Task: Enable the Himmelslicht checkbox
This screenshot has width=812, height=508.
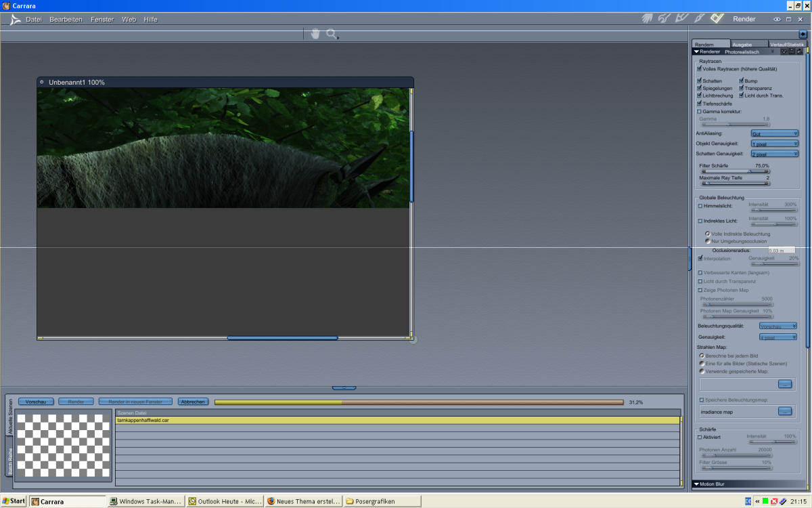Action: point(700,206)
